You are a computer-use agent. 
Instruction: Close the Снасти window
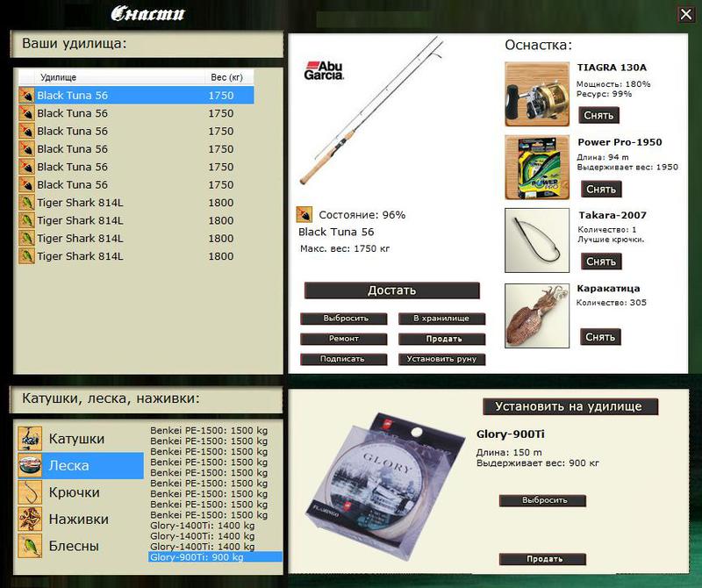coord(686,14)
